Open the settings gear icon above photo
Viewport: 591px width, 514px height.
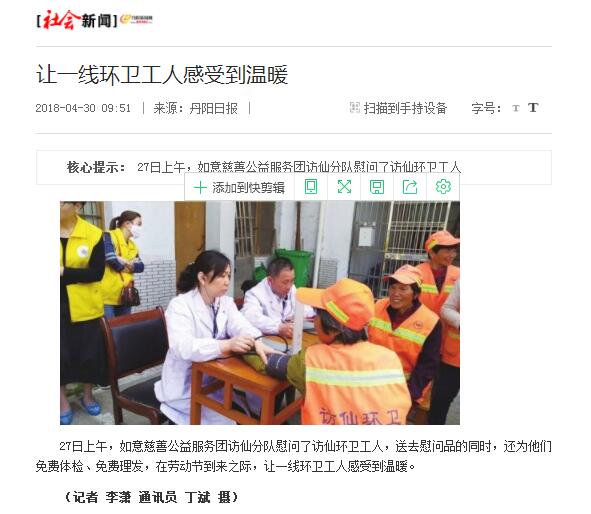tap(443, 187)
